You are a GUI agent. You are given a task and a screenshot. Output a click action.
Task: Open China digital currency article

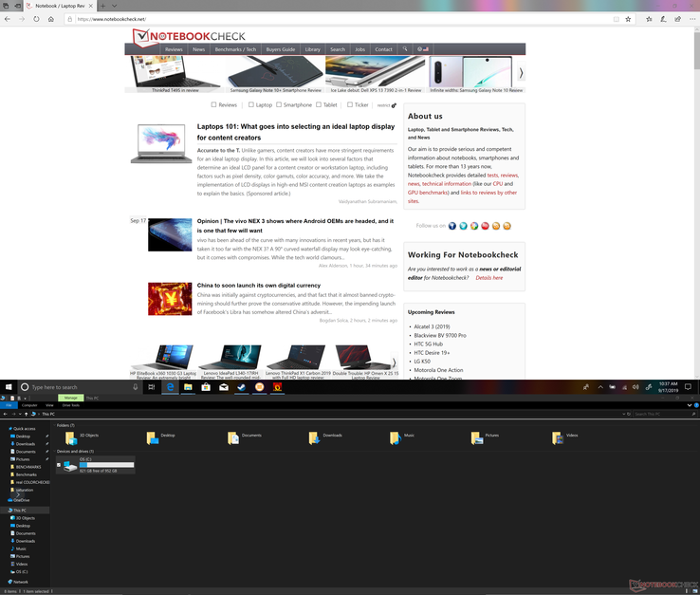pos(259,286)
